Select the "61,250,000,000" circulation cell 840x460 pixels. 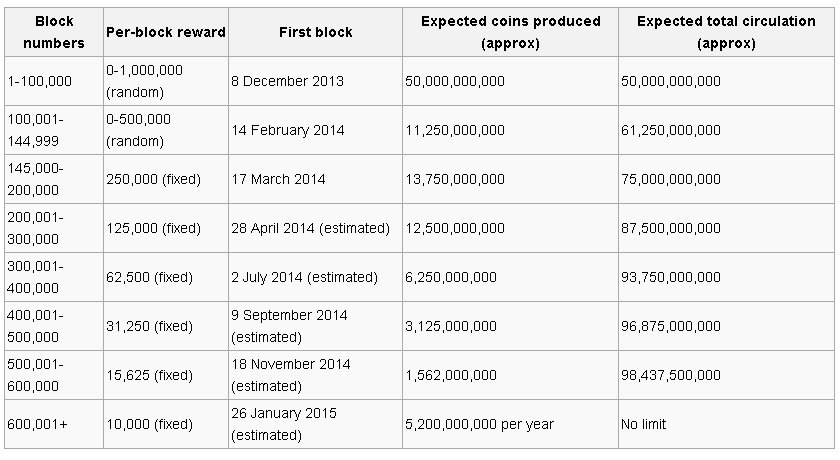tap(670, 130)
